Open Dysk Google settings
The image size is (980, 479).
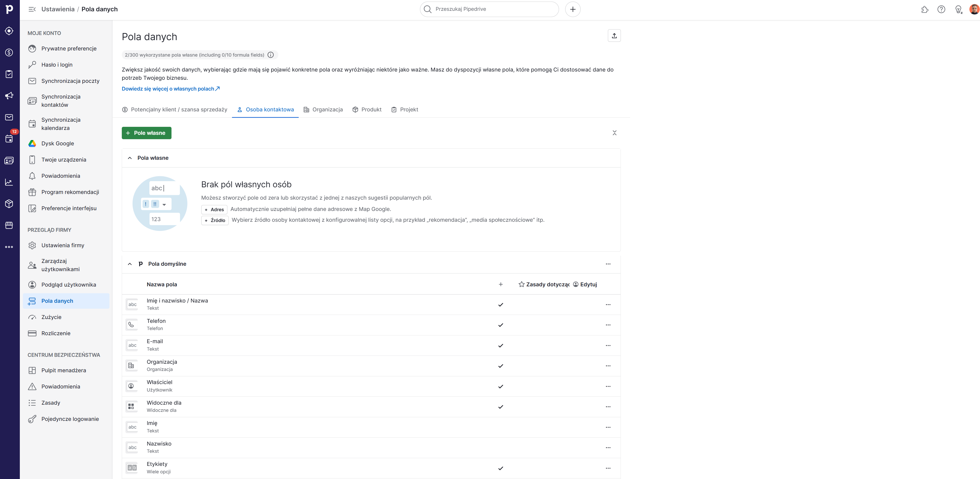coord(66,143)
